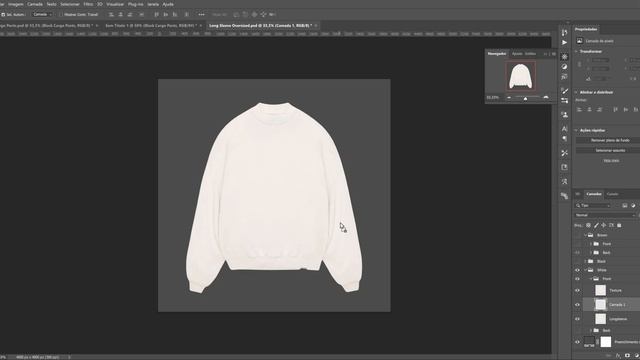Screen dimensions: 640x360
Task: Collapse the Ações rápidas section
Action: [x=576, y=130]
